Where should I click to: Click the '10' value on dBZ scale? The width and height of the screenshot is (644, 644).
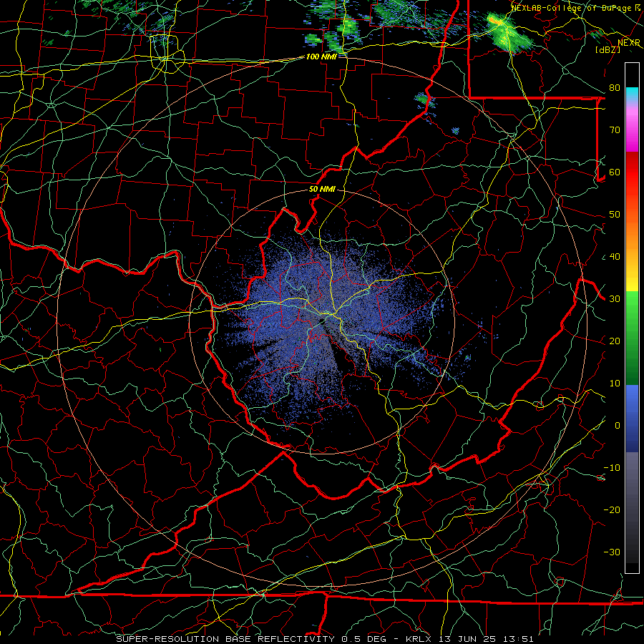pos(615,384)
